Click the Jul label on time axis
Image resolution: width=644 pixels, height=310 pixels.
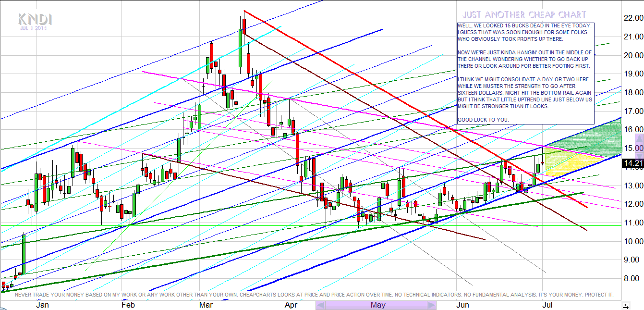(x=547, y=305)
